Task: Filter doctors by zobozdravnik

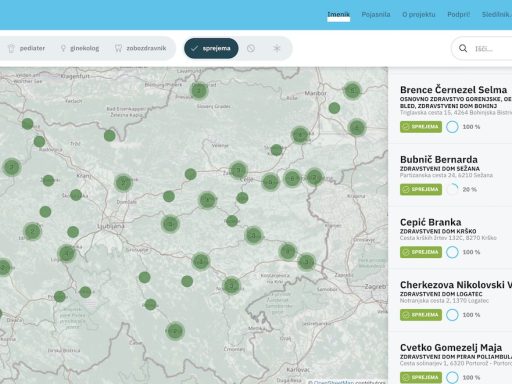Action: [x=140, y=48]
